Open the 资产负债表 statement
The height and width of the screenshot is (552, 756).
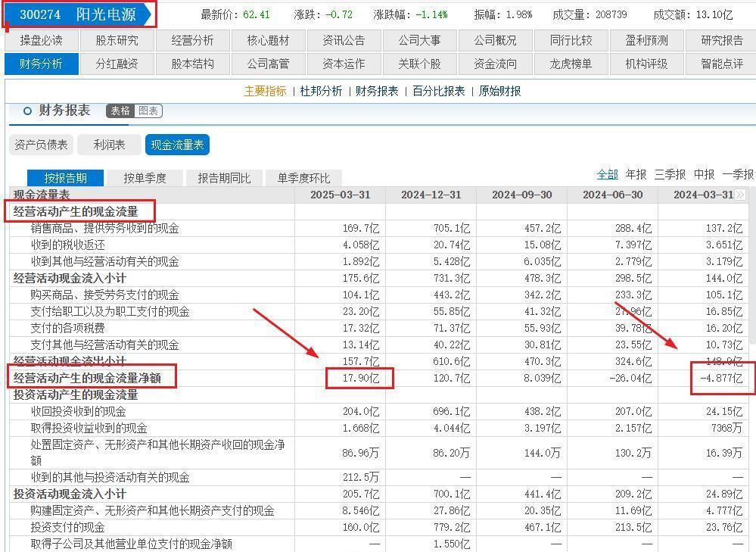pos(42,145)
